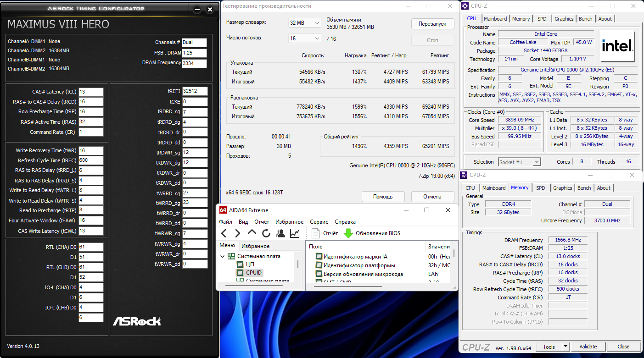Click the report page icon in AIDA64 toolbar
Image resolution: width=644 pixels, height=358 pixels.
click(x=315, y=233)
